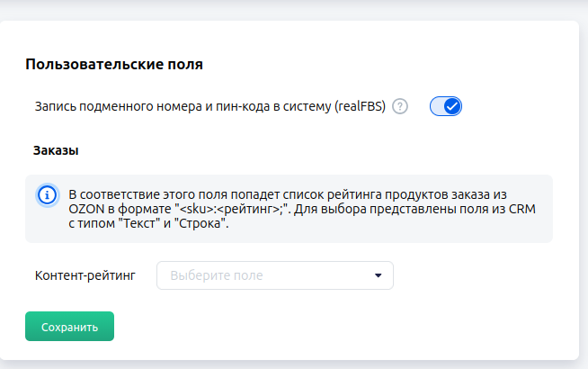The width and height of the screenshot is (588, 369).
Task: Open the "Выберите поле" combo box
Action: 275,274
